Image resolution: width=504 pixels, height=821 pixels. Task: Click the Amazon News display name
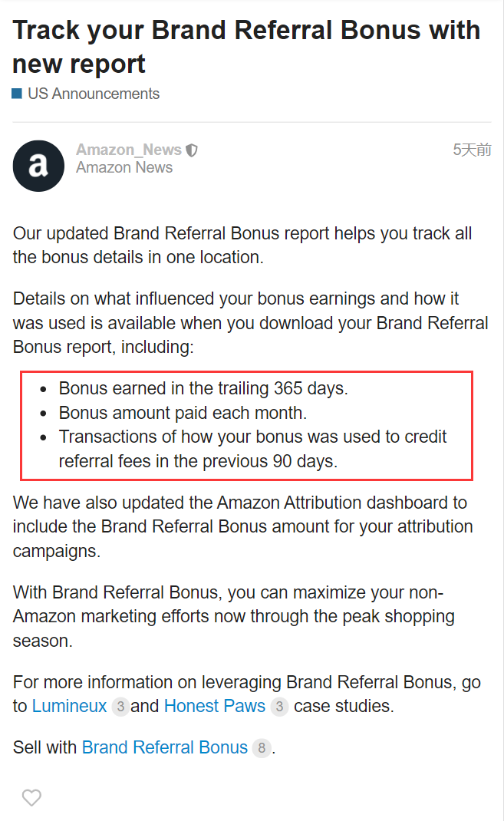point(124,167)
